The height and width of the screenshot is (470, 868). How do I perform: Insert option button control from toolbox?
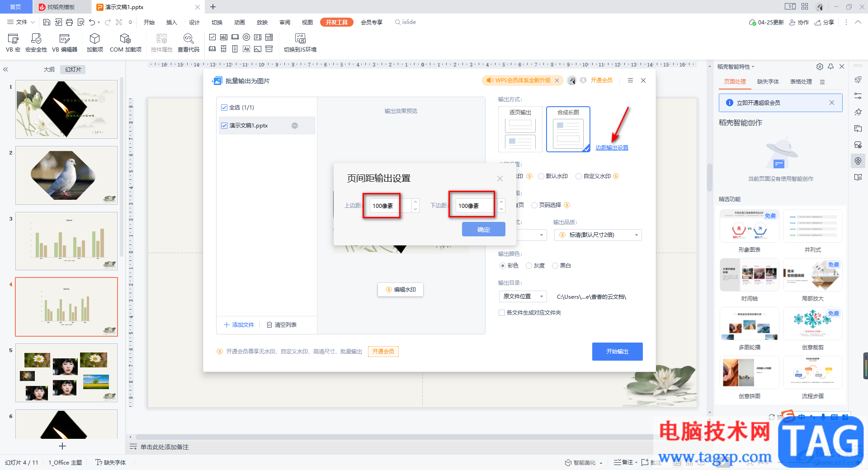(x=246, y=37)
